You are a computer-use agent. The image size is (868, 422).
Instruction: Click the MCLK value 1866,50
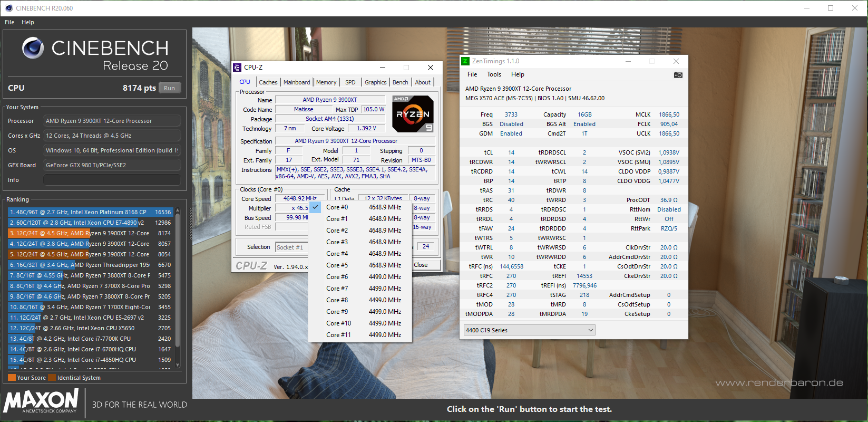point(669,114)
